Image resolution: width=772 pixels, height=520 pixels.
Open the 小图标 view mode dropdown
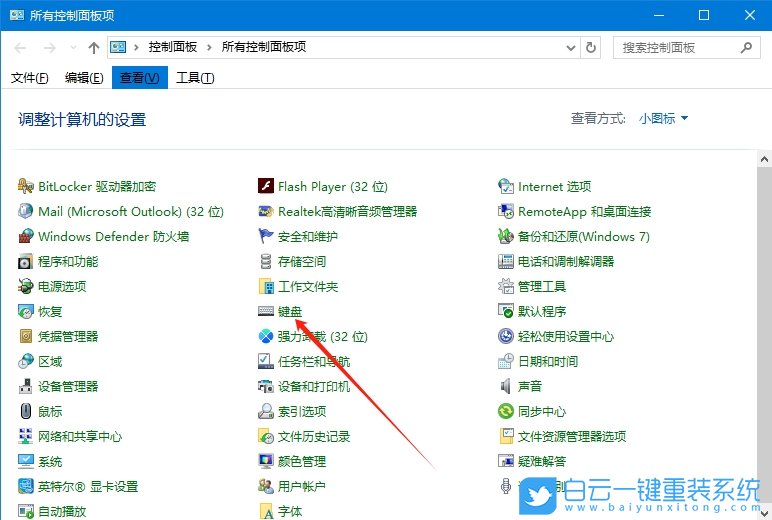[x=663, y=119]
